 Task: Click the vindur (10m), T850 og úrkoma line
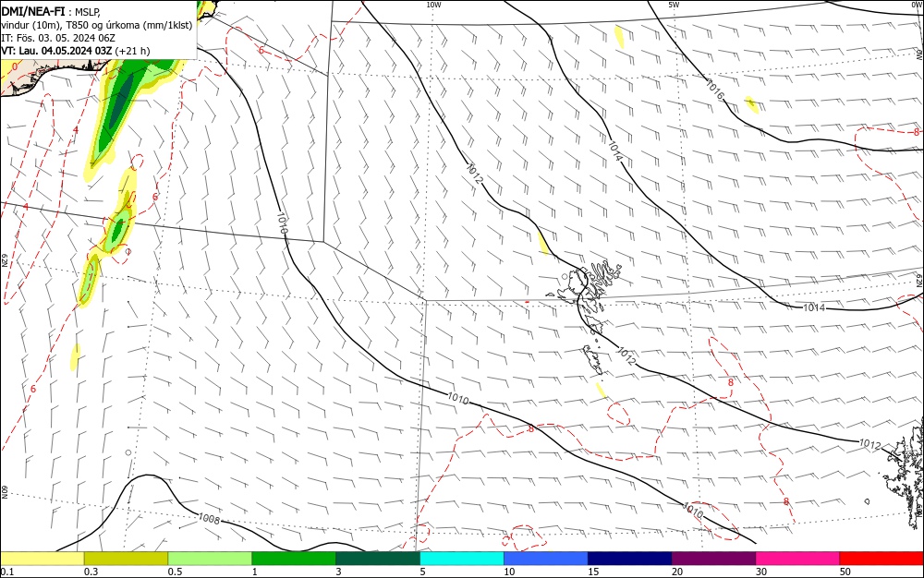(x=97, y=25)
